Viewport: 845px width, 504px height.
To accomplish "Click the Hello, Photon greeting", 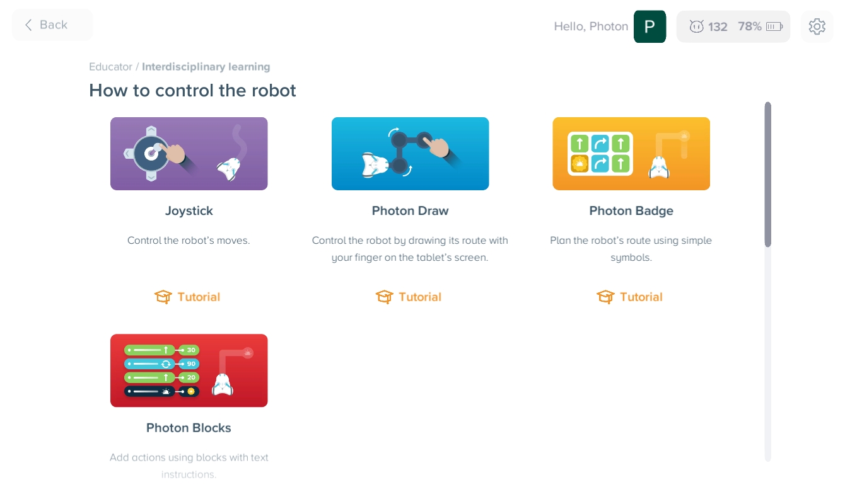I will coord(591,26).
